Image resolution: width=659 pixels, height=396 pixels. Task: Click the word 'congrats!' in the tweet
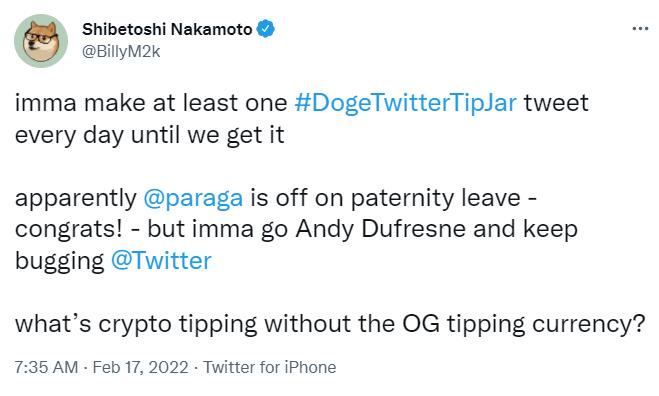coord(69,230)
